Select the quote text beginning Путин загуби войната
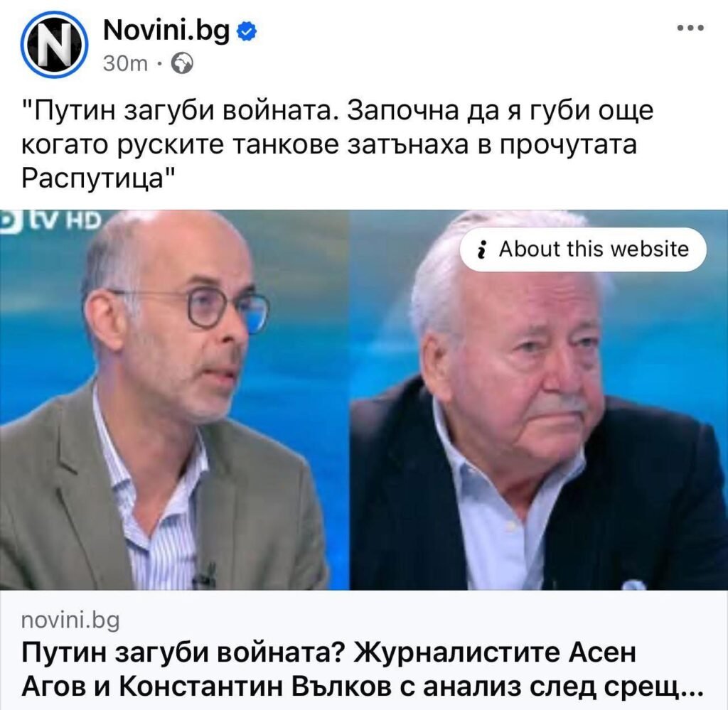The image size is (728, 710). (338, 144)
